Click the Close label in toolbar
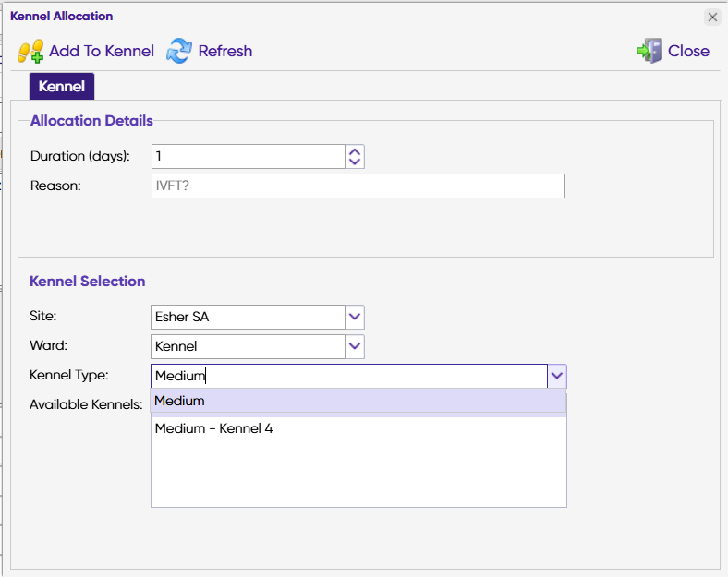 (x=688, y=51)
